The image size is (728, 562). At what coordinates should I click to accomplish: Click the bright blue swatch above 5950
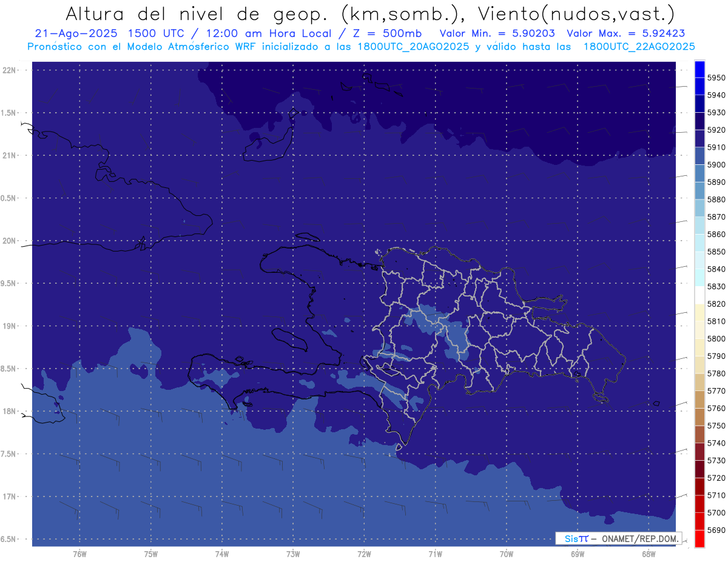point(699,69)
